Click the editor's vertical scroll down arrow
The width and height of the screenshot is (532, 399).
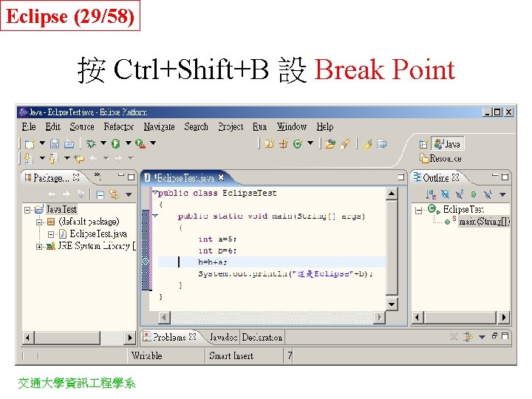(x=392, y=304)
